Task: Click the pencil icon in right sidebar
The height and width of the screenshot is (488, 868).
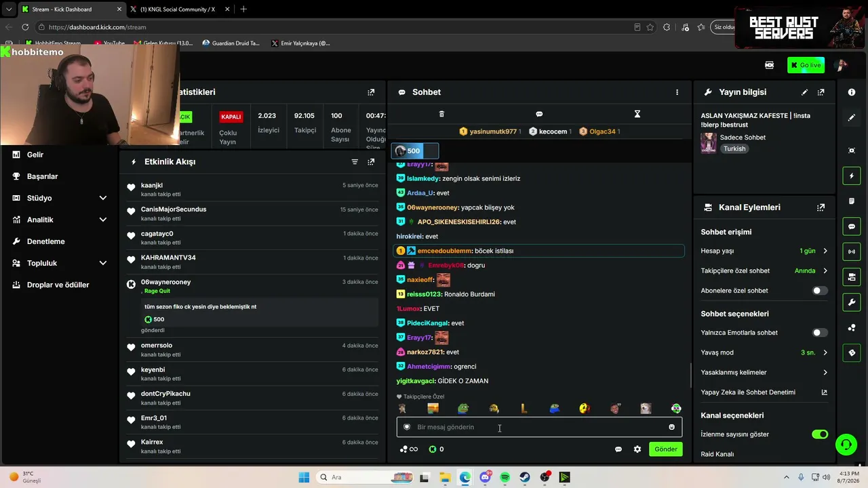Action: pos(852,117)
